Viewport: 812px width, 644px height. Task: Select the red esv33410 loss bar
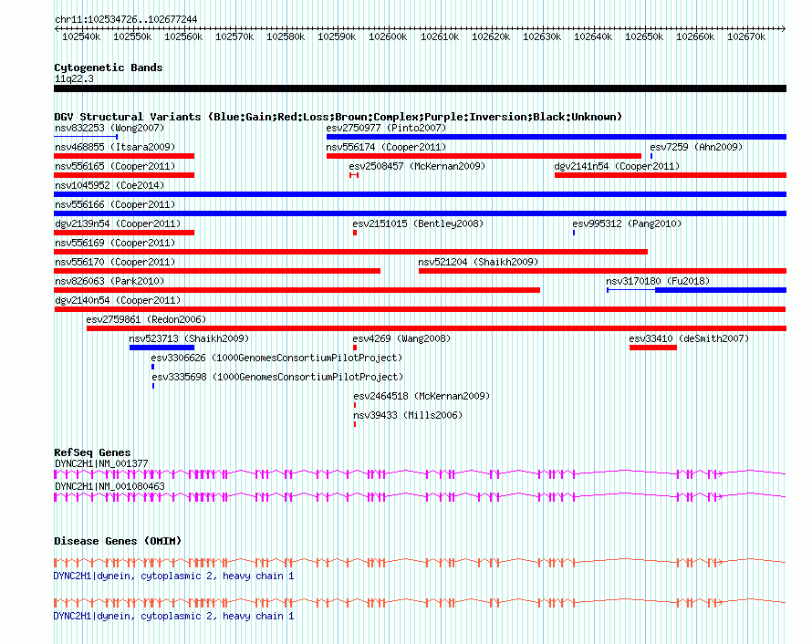pos(653,348)
